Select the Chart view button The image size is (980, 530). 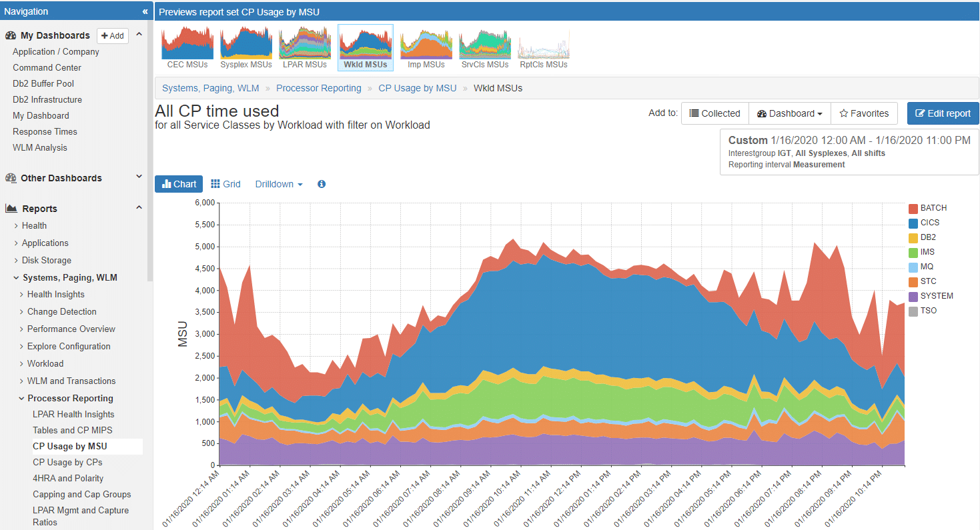point(179,184)
